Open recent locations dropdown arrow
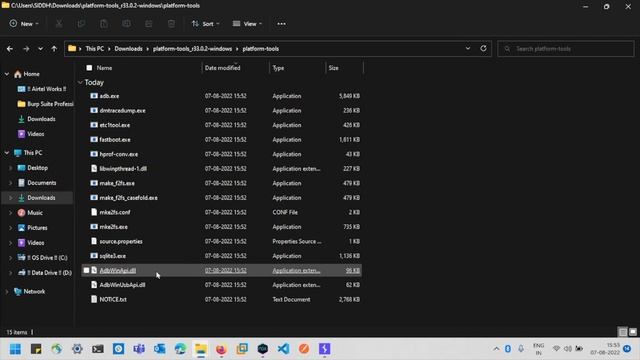 pyautogui.click(x=40, y=49)
